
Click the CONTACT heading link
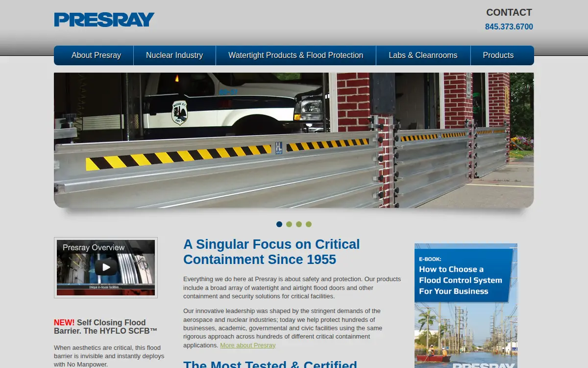pos(509,12)
